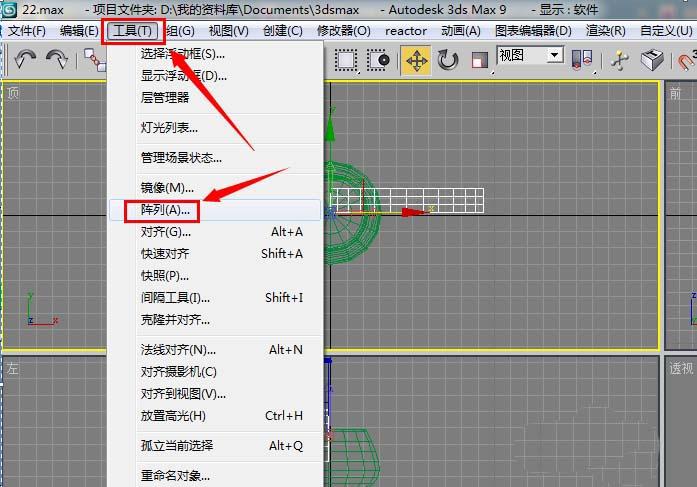Activate the Select and Scale tool
This screenshot has height=487, width=697.
480,59
